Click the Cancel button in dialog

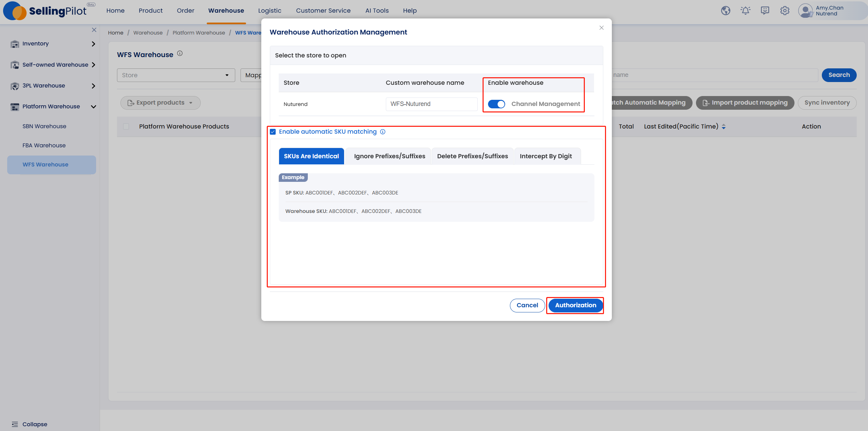point(527,305)
